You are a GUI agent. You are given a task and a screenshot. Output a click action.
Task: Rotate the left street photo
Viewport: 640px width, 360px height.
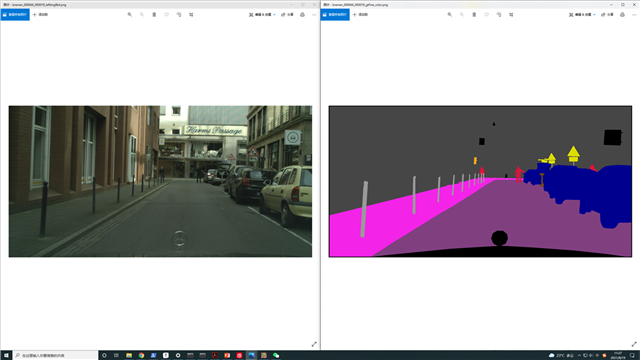pyautogui.click(x=179, y=15)
